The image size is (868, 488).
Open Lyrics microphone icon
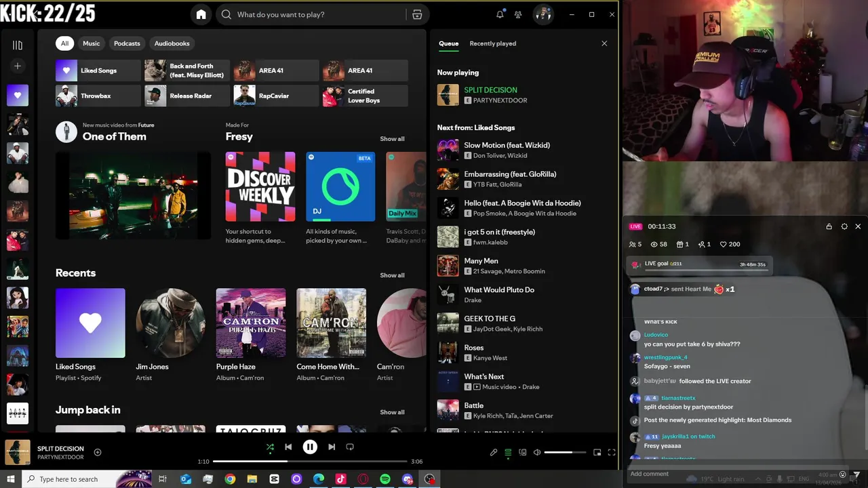tap(494, 452)
